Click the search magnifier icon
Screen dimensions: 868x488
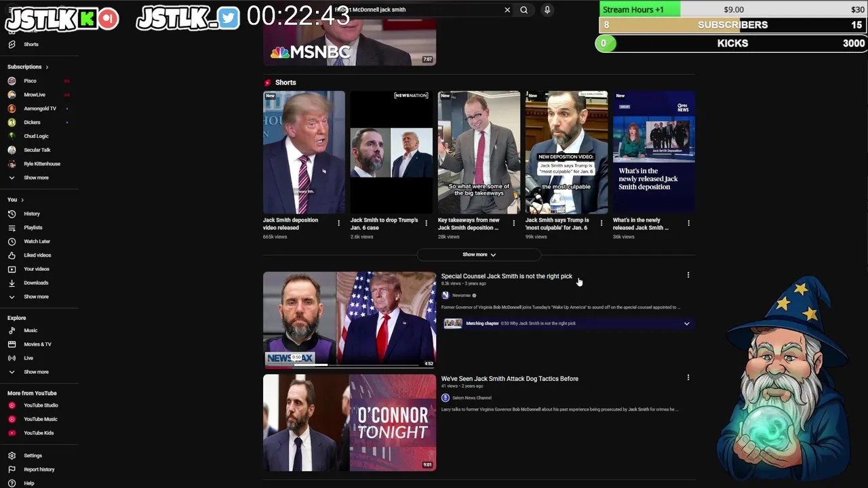pyautogui.click(x=524, y=10)
